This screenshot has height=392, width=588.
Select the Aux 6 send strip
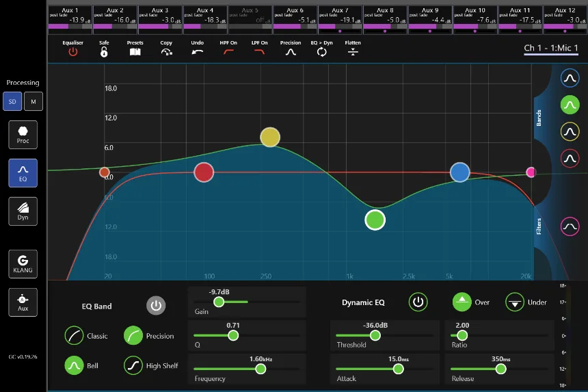coord(295,20)
